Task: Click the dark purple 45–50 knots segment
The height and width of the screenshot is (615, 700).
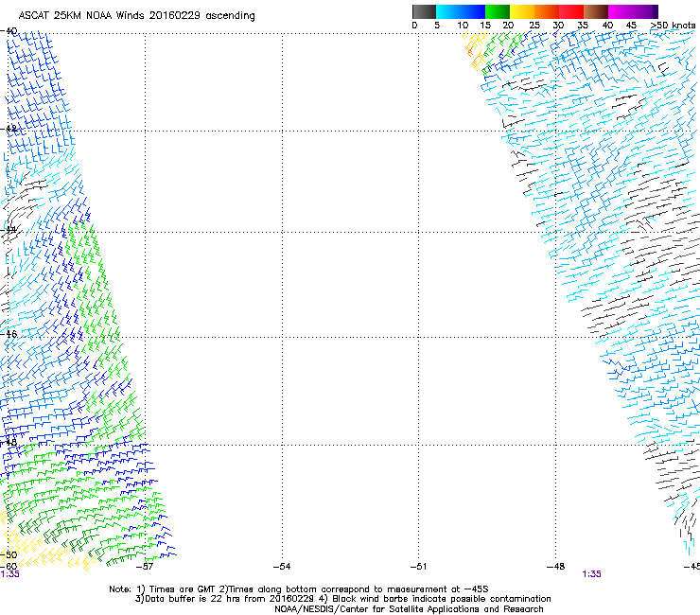Action: pos(645,11)
